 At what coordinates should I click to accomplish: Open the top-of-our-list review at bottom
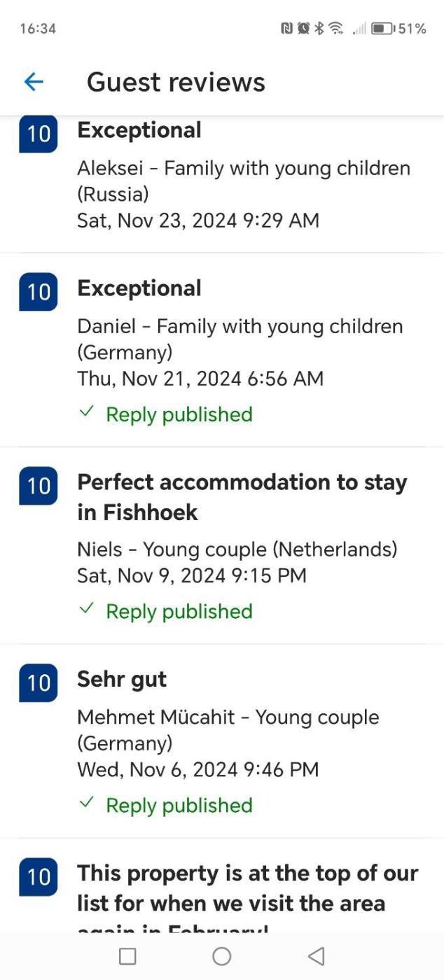click(x=247, y=888)
